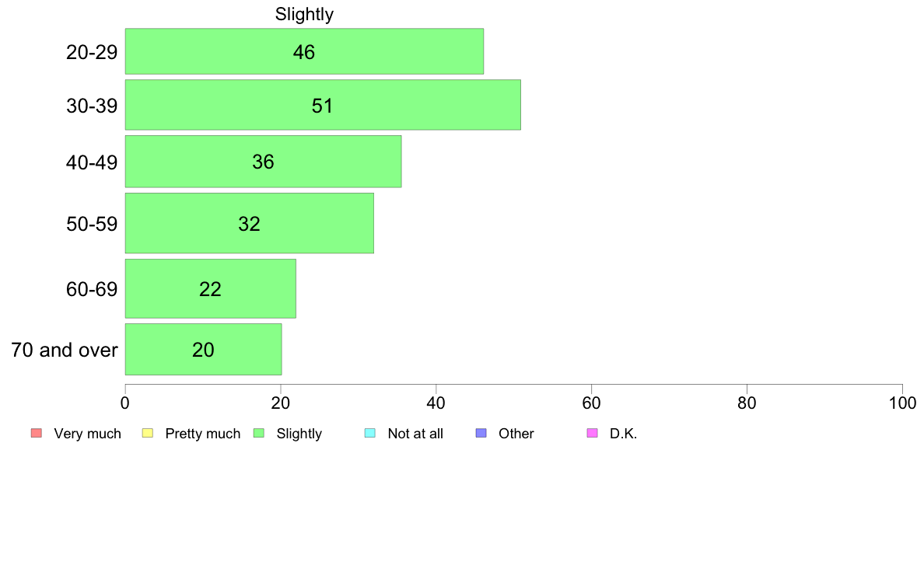Click the 70 and over axis label
The image size is (924, 572).
[65, 350]
